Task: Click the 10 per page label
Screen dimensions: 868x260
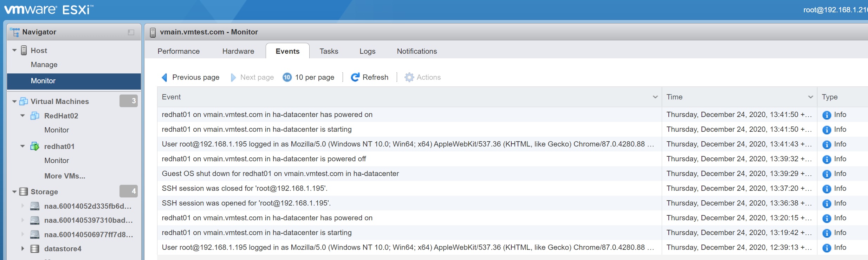Action: tap(315, 77)
